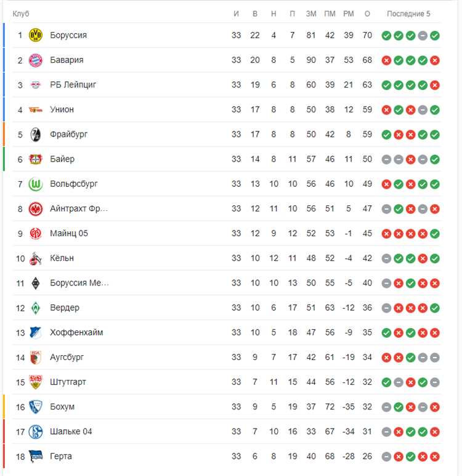Click the Штутгарт club name

coord(68,382)
